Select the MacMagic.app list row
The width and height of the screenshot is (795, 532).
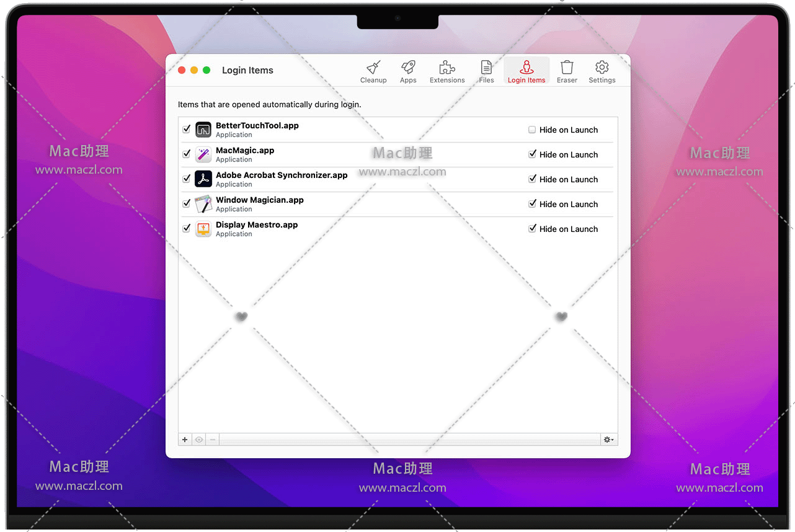pyautogui.click(x=372, y=155)
